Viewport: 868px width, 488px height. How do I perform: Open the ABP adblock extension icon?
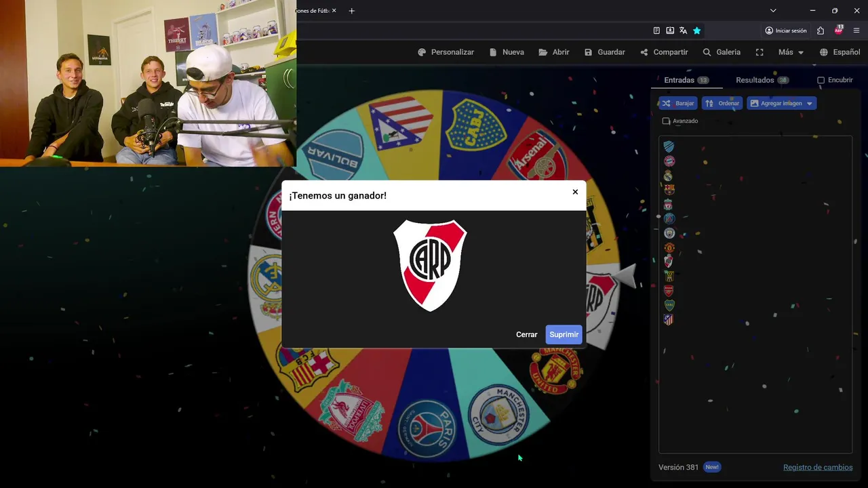click(x=839, y=30)
